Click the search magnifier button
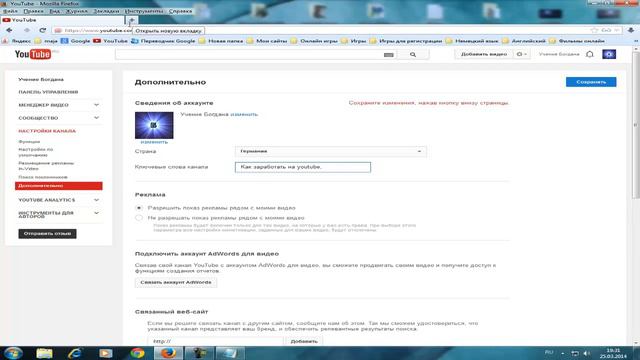Image resolution: width=640 pixels, height=360 pixels. tap(413, 54)
